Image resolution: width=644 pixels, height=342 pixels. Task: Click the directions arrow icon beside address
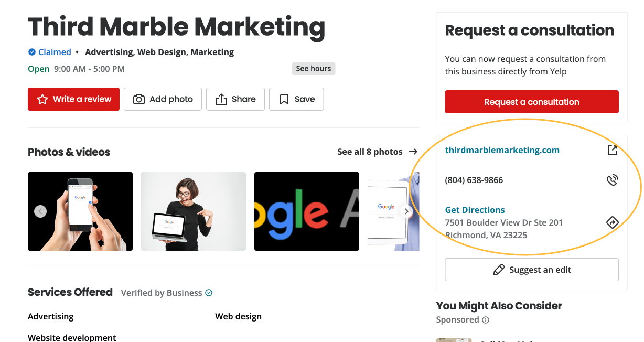click(x=612, y=222)
